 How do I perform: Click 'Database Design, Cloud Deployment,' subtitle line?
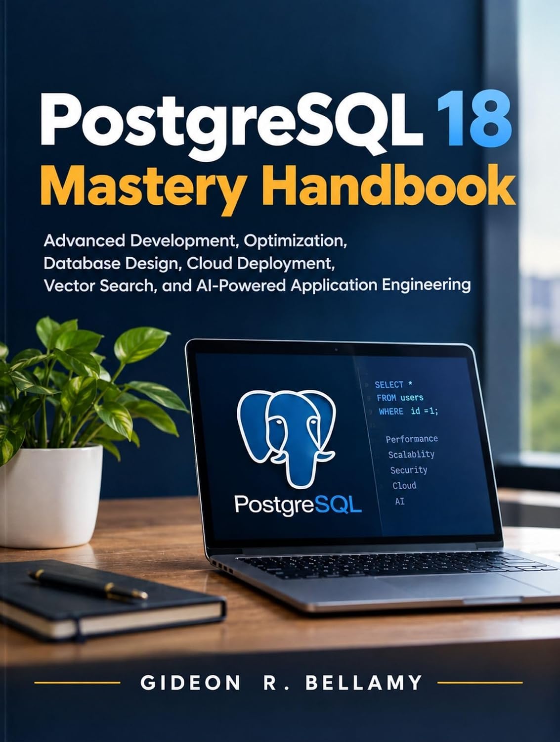[x=190, y=263]
